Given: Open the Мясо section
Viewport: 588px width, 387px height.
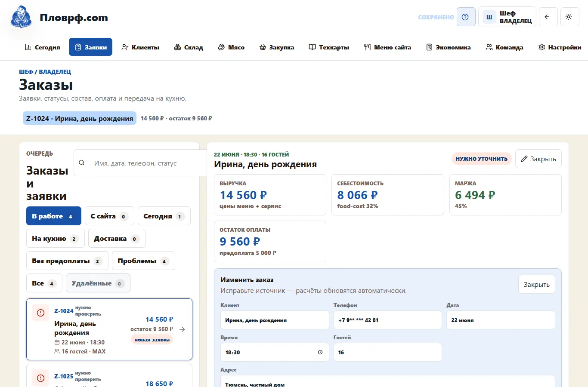Looking at the screenshot, I should tap(231, 47).
